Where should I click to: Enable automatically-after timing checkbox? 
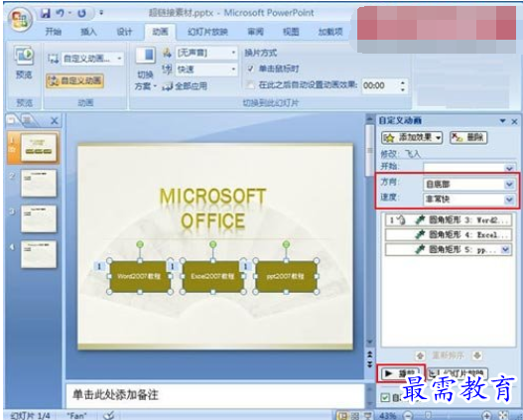coord(250,85)
